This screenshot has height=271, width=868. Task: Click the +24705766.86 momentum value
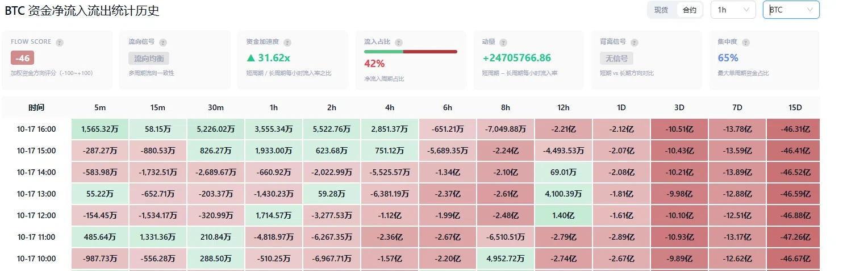point(516,58)
